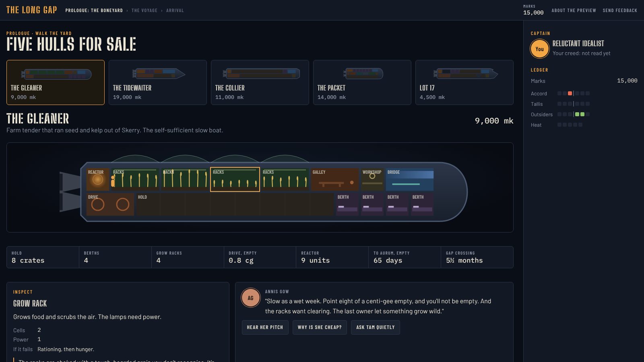Go to The Voyage chapter

tap(144, 10)
